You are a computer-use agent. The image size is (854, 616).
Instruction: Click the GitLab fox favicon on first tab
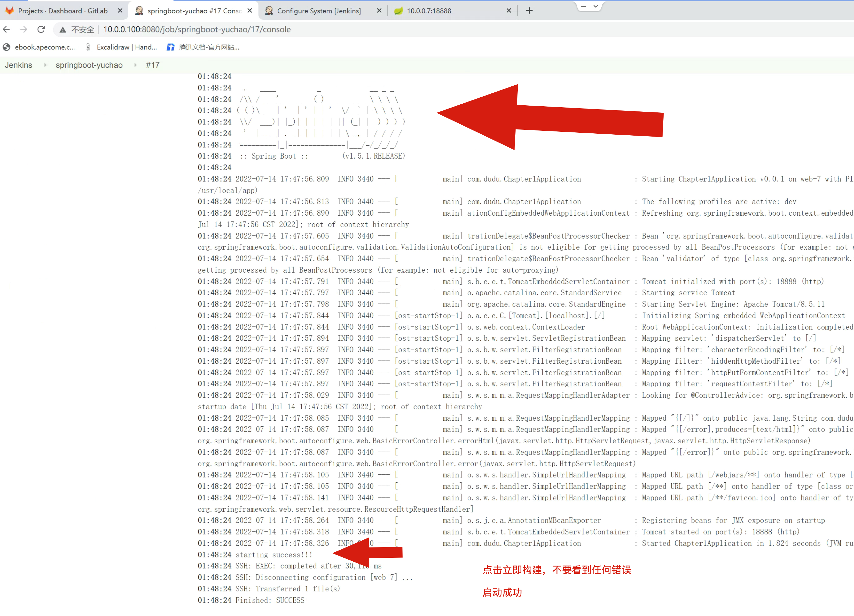tap(10, 10)
